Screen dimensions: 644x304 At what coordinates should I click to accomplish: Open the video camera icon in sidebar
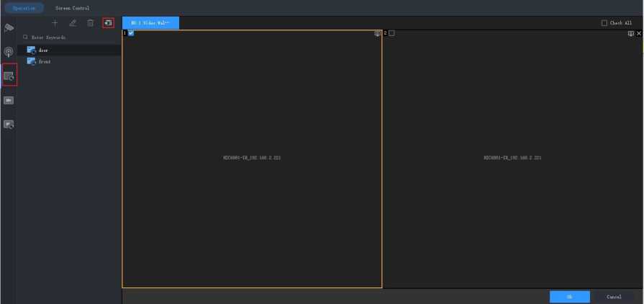tap(9, 100)
